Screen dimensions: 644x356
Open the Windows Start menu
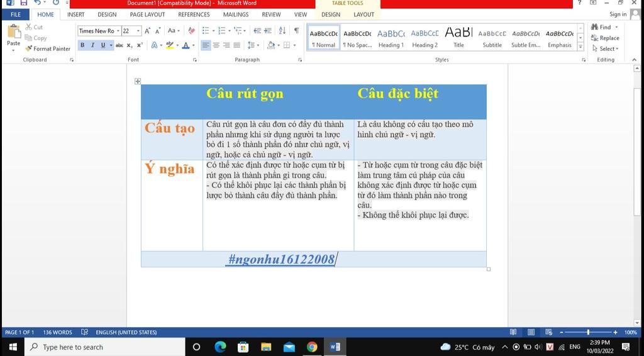(13, 347)
